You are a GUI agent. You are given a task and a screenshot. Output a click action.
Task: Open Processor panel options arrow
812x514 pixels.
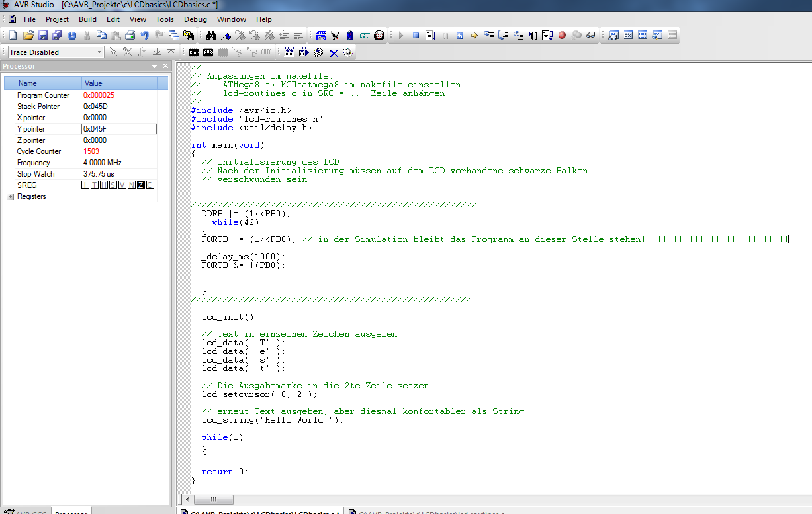click(x=155, y=66)
